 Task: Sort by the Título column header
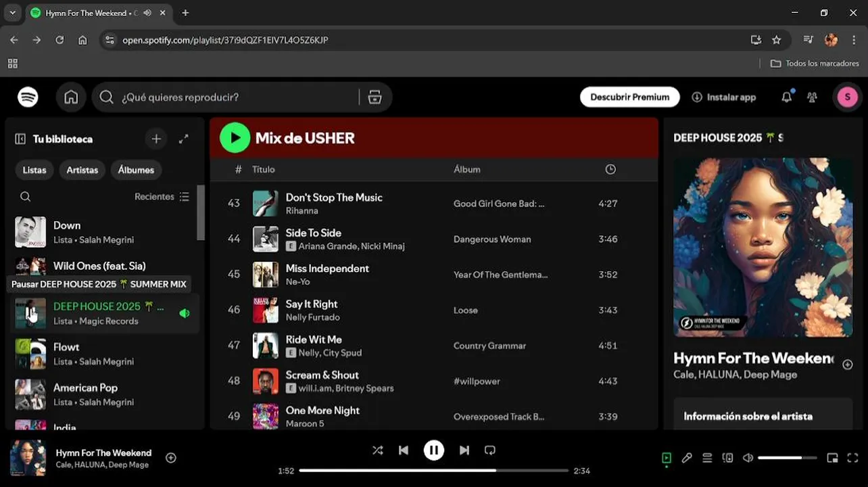pos(264,169)
